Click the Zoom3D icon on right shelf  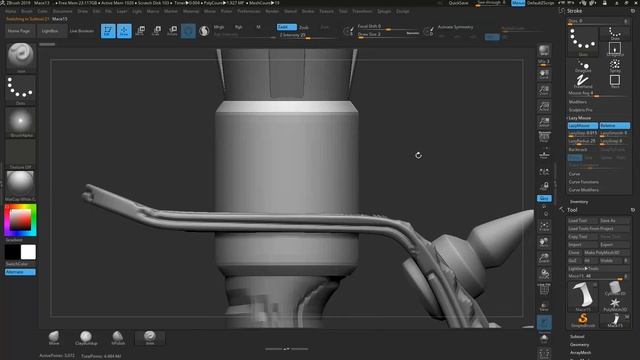click(x=544, y=258)
